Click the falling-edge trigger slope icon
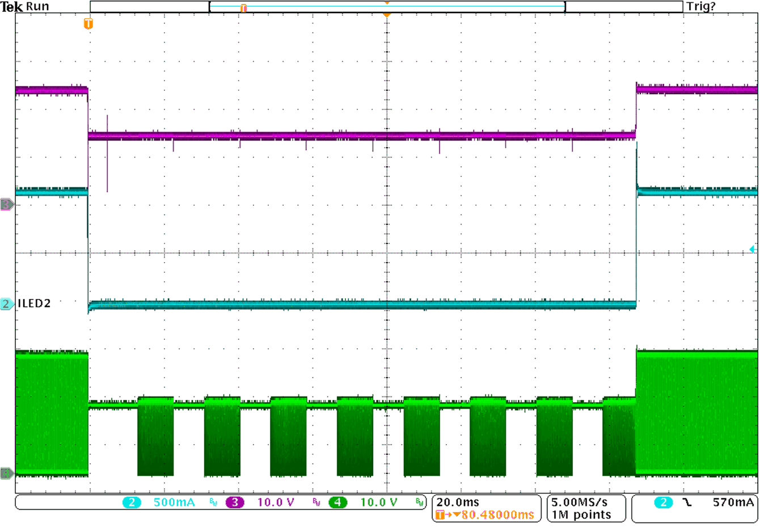 (687, 502)
